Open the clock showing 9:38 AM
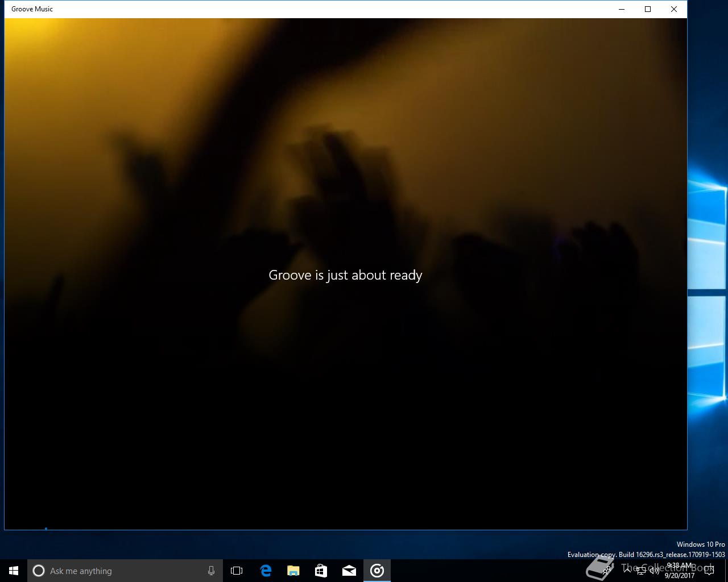The height and width of the screenshot is (582, 728). click(680, 571)
